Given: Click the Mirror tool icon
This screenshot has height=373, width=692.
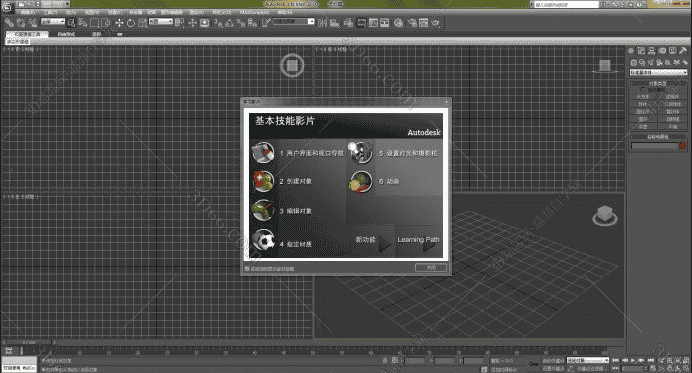Looking at the screenshot, I should pos(323,23).
